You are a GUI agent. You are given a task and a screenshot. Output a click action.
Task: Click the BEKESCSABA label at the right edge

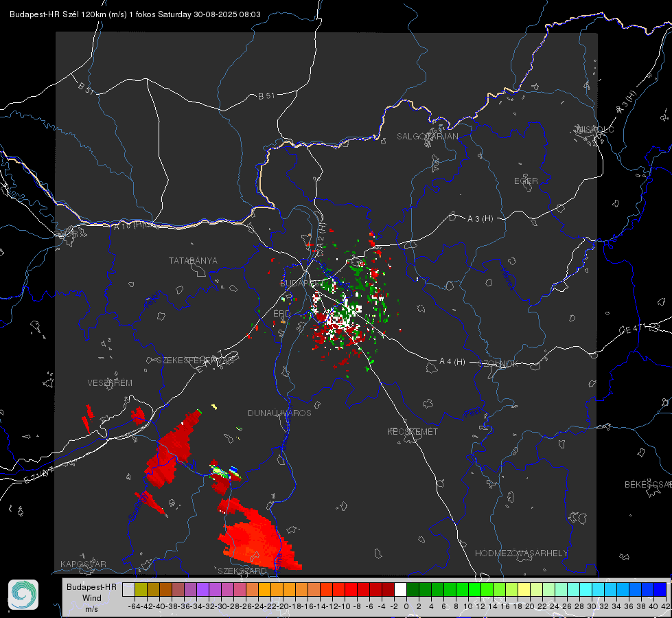pyautogui.click(x=648, y=484)
